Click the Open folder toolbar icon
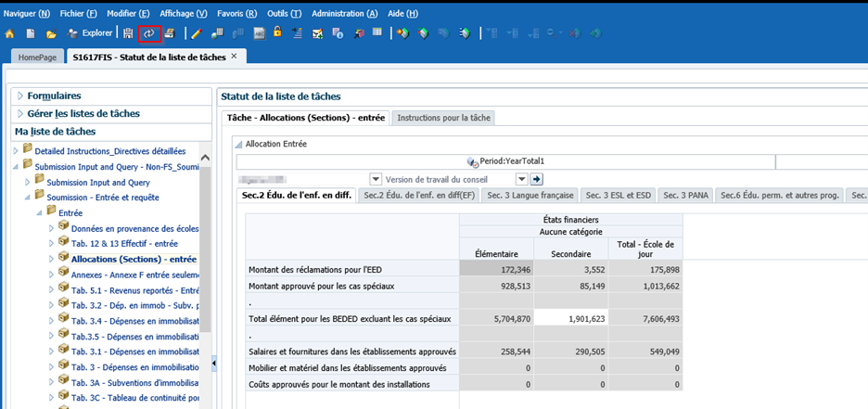 click(52, 33)
